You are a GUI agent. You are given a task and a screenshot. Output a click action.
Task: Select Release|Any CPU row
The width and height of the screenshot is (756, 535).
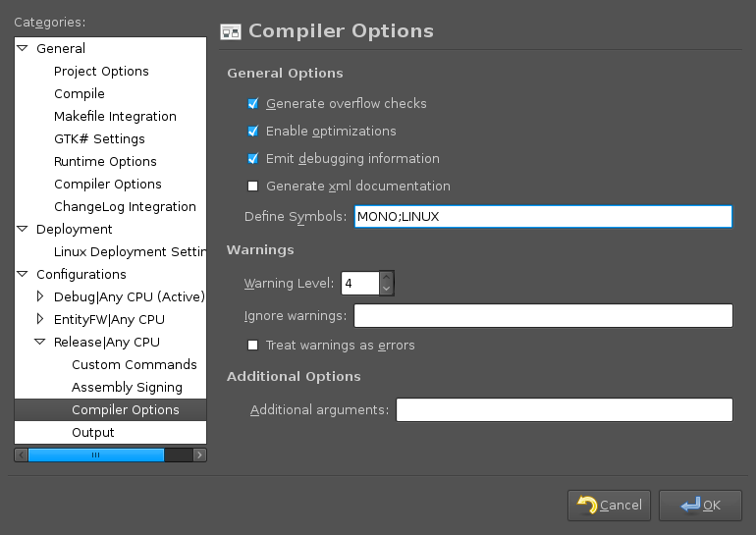tap(110, 342)
